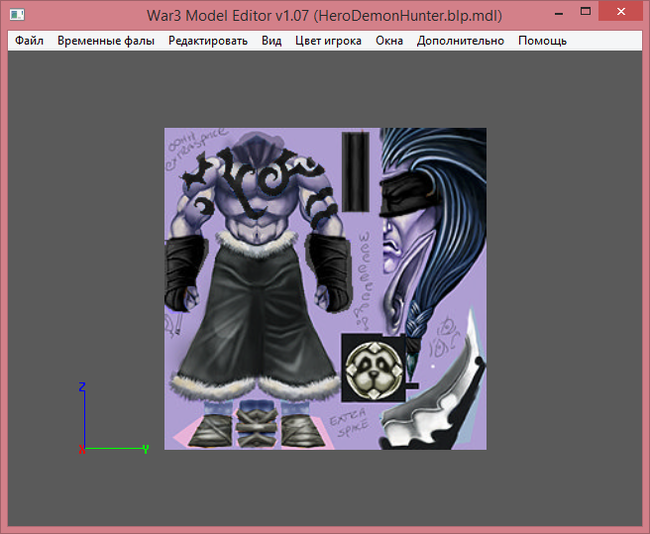
Task: Click the panda emblem on the texture
Action: [x=374, y=370]
